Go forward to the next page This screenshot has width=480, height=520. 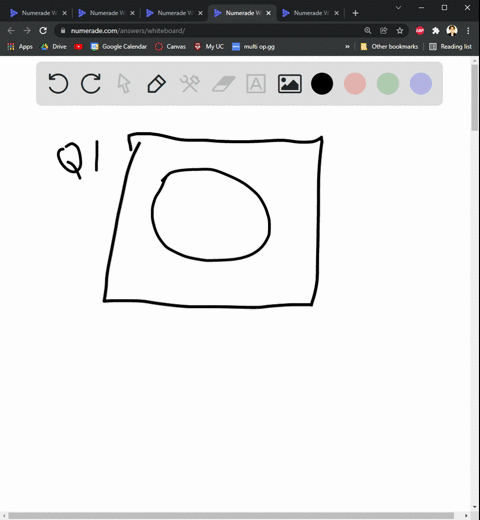pos(27,31)
